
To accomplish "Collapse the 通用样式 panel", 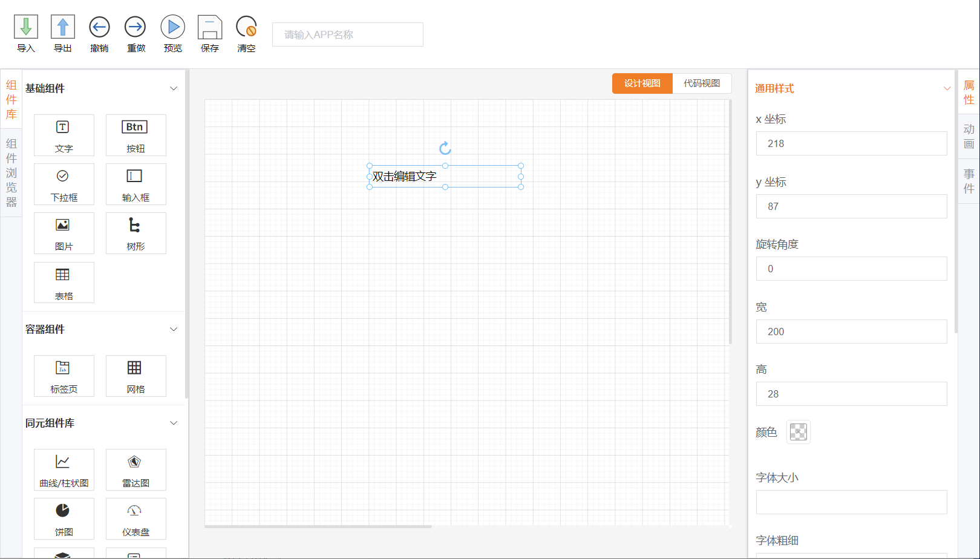I will point(947,88).
